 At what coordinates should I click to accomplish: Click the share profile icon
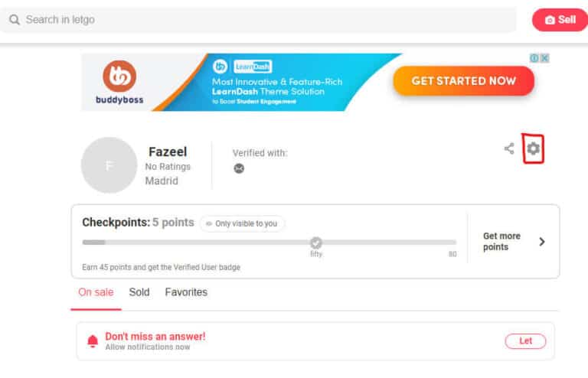[509, 148]
